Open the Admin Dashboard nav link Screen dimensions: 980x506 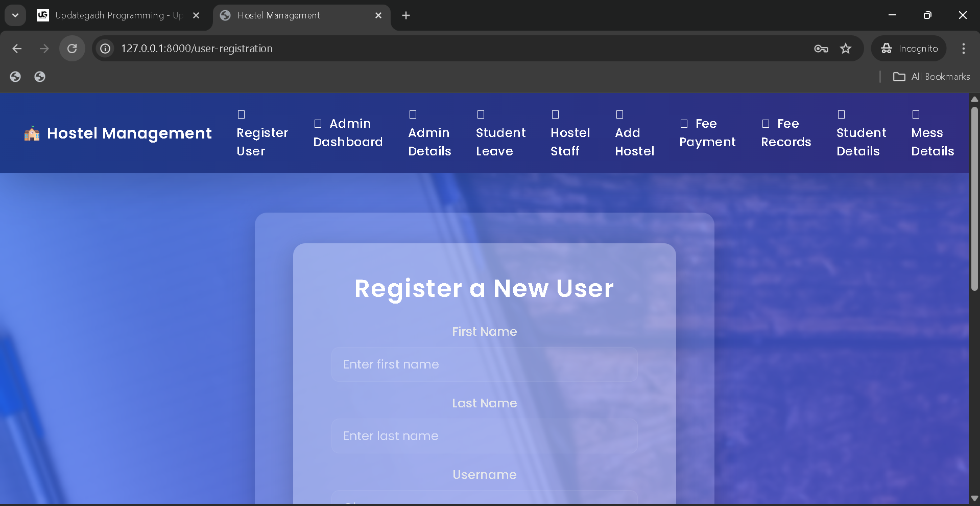348,133
